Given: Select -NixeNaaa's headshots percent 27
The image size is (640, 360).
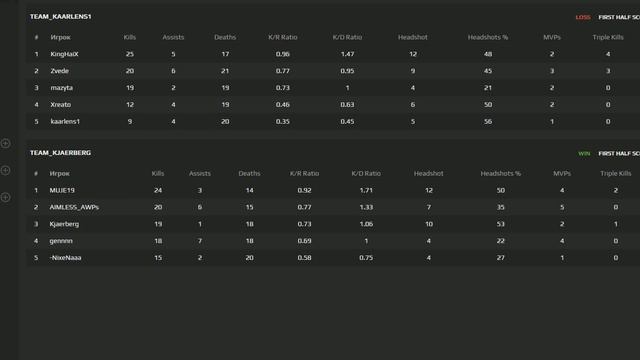Looking at the screenshot, I should coord(500,258).
